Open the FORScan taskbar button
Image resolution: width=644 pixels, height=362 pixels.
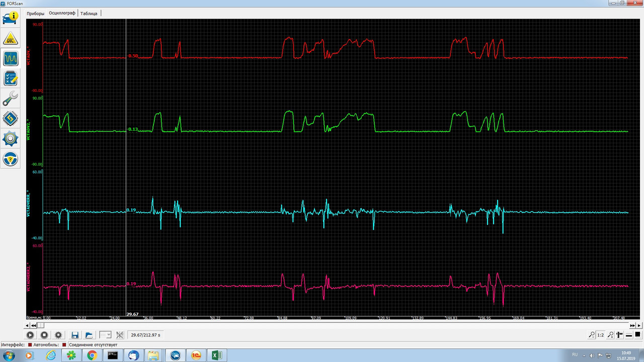tap(175, 355)
